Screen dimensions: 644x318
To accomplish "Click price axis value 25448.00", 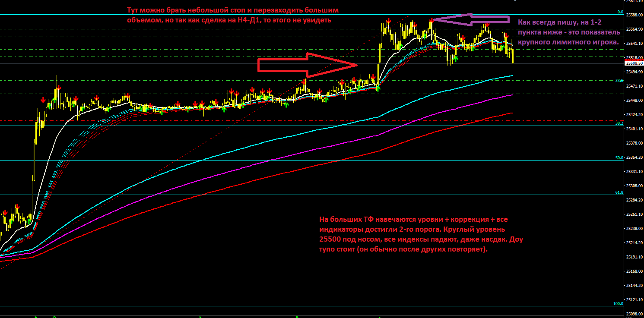I will click(634, 101).
